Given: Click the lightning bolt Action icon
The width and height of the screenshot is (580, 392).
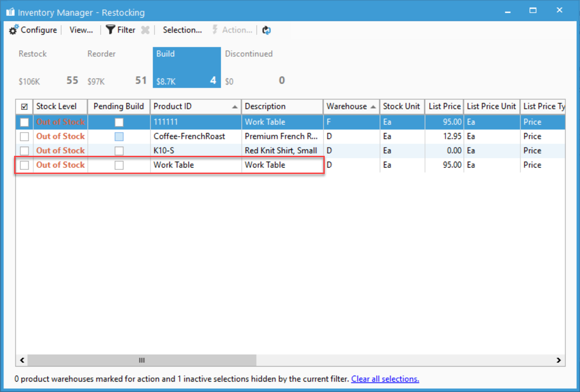Looking at the screenshot, I should pyautogui.click(x=215, y=30).
